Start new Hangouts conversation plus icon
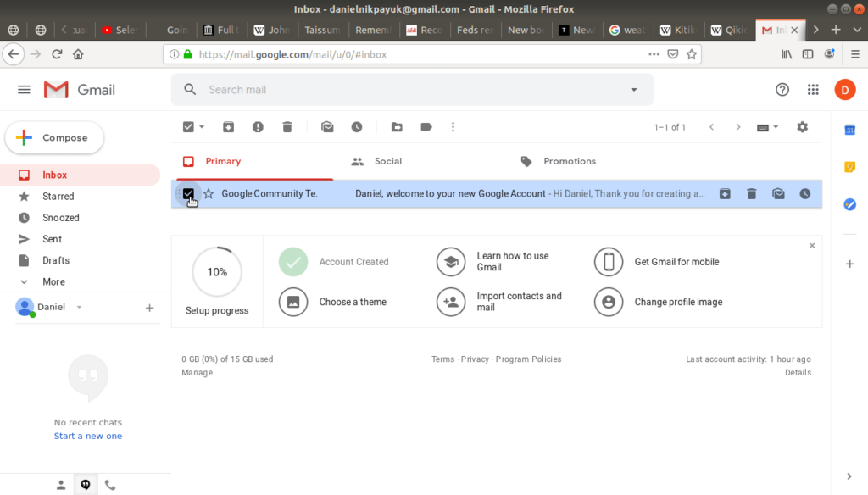Image resolution: width=868 pixels, height=495 pixels. (149, 308)
